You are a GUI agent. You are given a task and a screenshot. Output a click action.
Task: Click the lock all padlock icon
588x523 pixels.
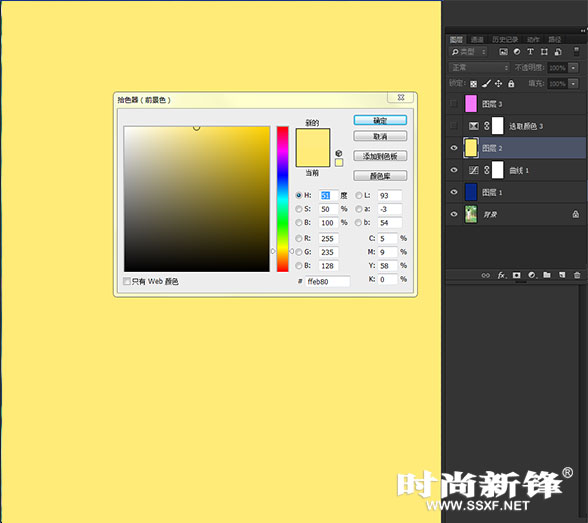click(x=511, y=84)
